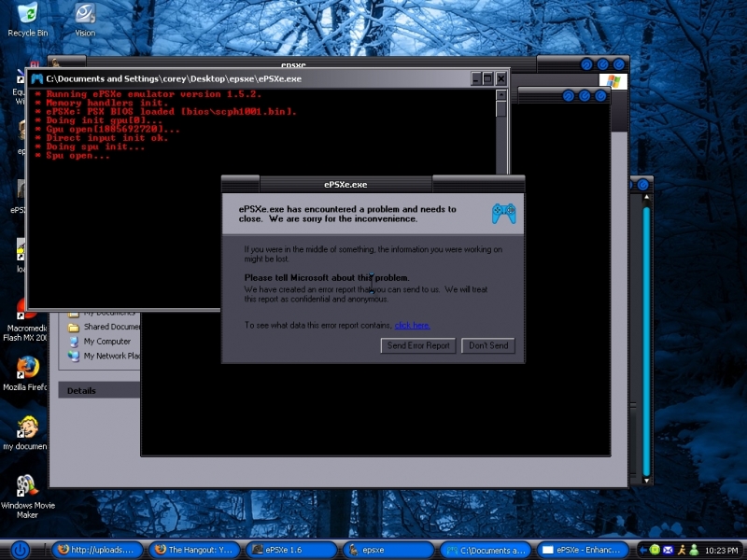The height and width of the screenshot is (560, 747).
Task: Switch to the C:\Documents console taskbar button
Action: (x=486, y=550)
